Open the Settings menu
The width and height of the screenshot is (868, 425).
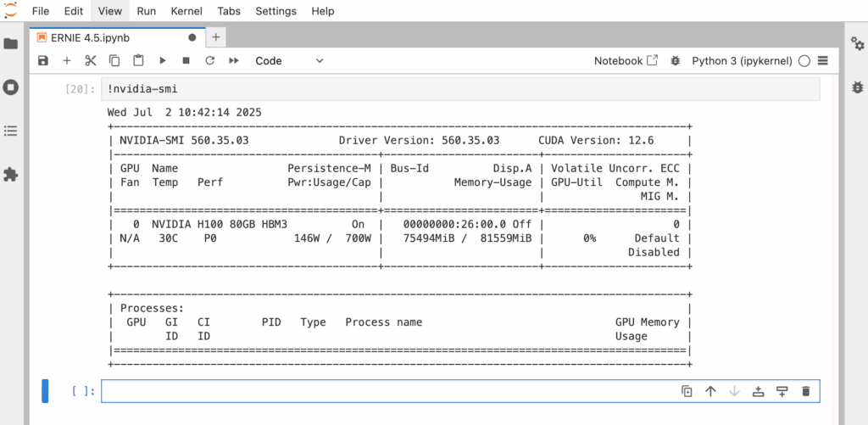click(x=275, y=11)
